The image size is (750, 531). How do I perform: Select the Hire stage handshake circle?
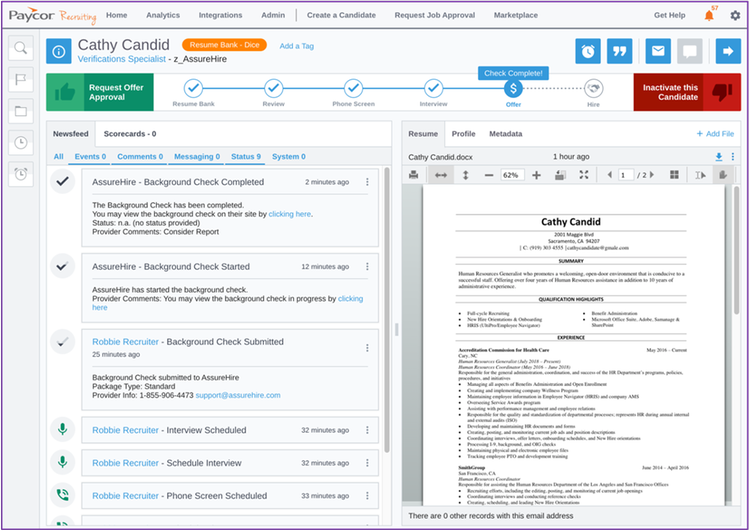593,88
